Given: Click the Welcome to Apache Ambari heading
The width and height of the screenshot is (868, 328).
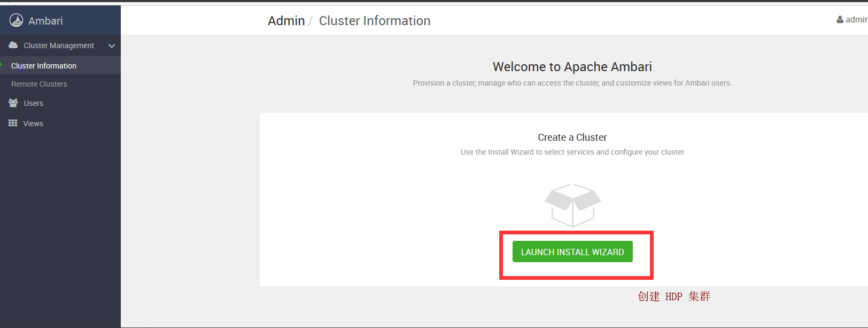Looking at the screenshot, I should coord(572,67).
